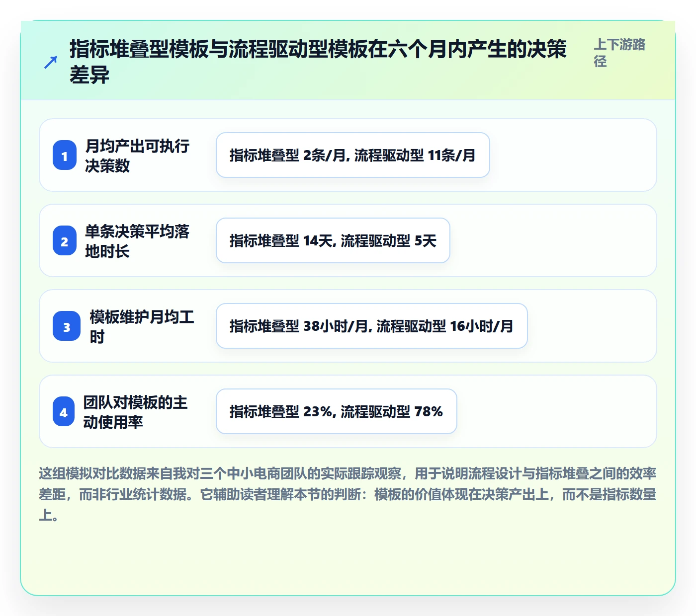696x616 pixels.
Task: Click value box '指标堆叠型 2条/月, 流程驱动型 11条/月'
Action: click(353, 155)
